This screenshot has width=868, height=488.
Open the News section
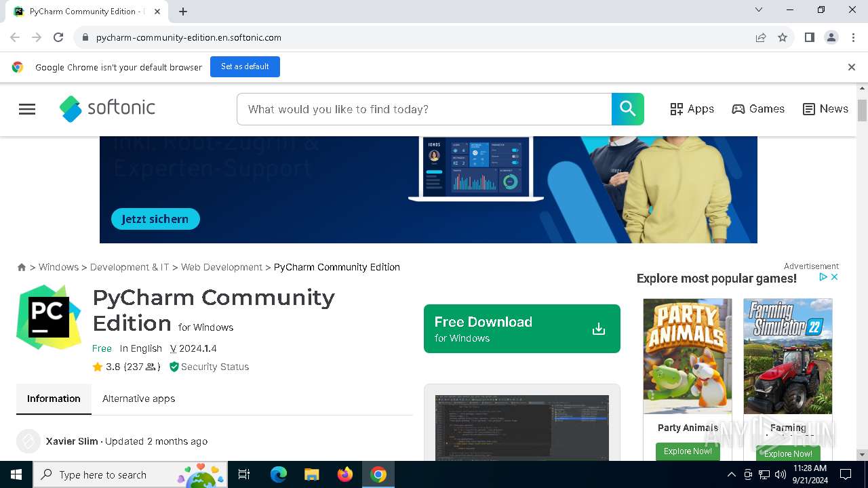(x=825, y=109)
